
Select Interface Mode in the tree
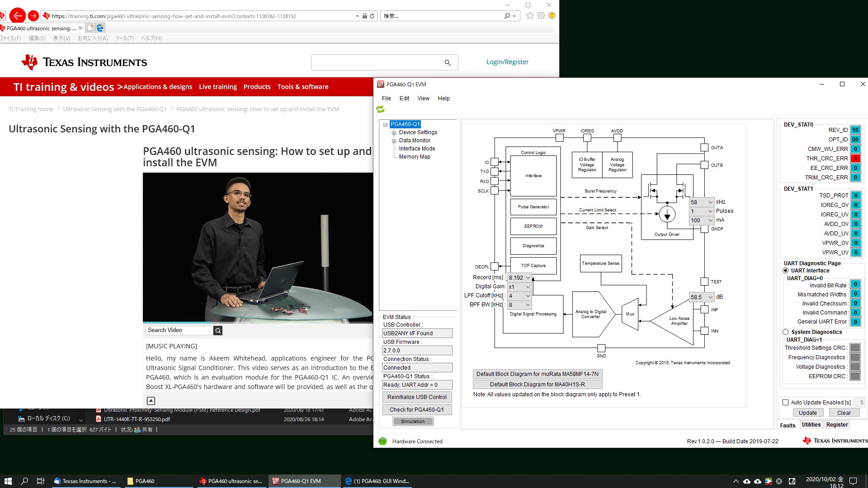pyautogui.click(x=417, y=149)
